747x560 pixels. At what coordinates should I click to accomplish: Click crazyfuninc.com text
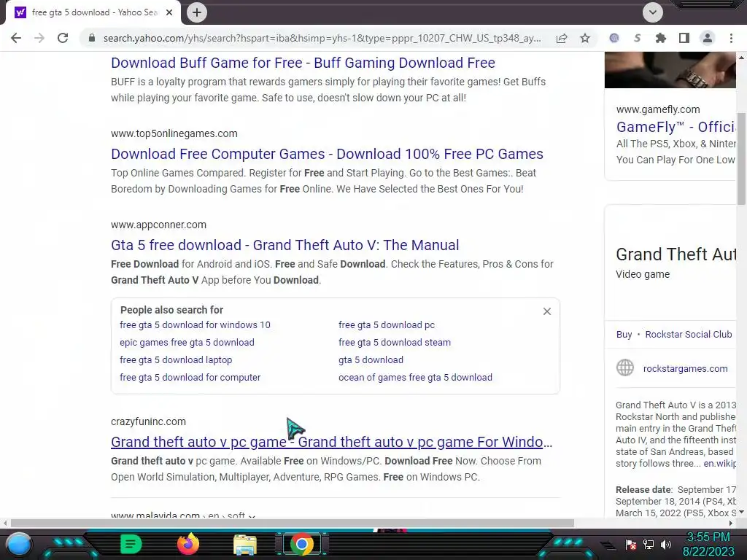149,421
